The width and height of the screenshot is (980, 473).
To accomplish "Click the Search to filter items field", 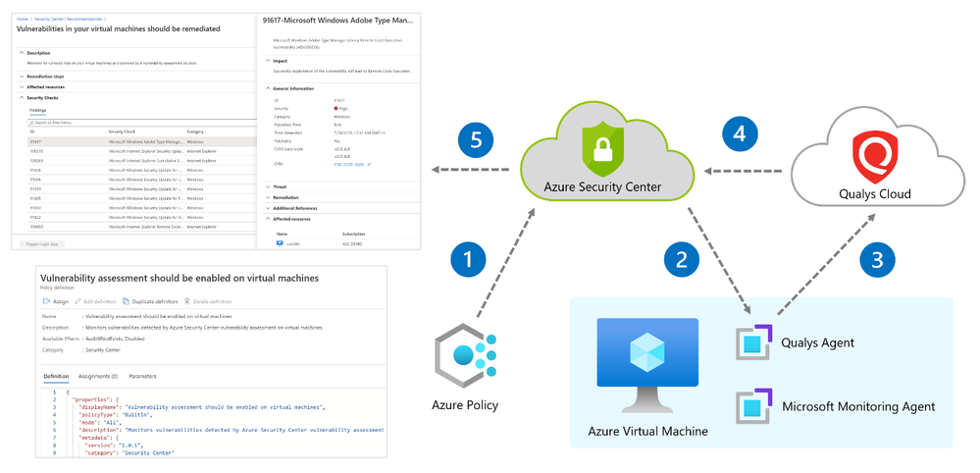I will (x=140, y=123).
